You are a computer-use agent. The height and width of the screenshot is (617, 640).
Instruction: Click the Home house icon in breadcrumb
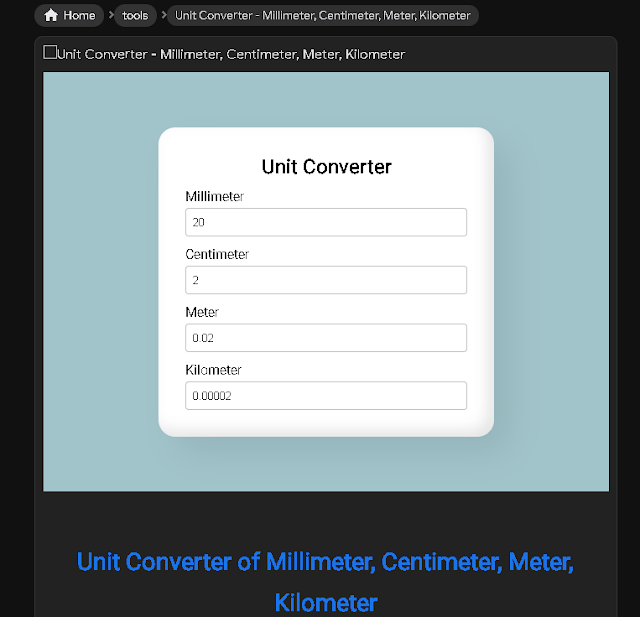[x=51, y=15]
